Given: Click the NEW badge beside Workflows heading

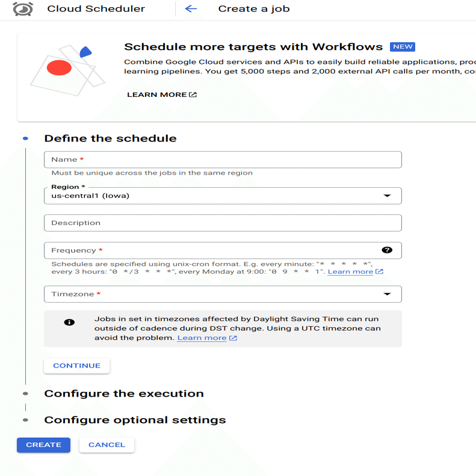Looking at the screenshot, I should coord(403,47).
